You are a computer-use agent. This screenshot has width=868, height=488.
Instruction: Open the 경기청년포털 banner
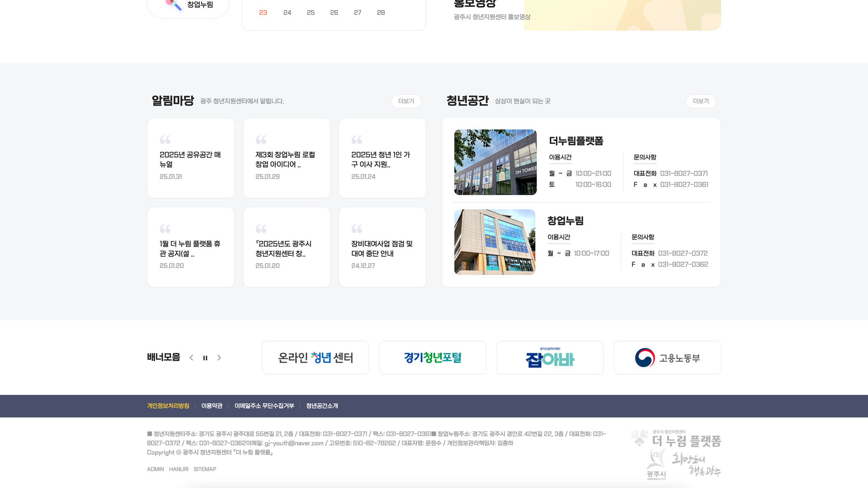(x=433, y=357)
